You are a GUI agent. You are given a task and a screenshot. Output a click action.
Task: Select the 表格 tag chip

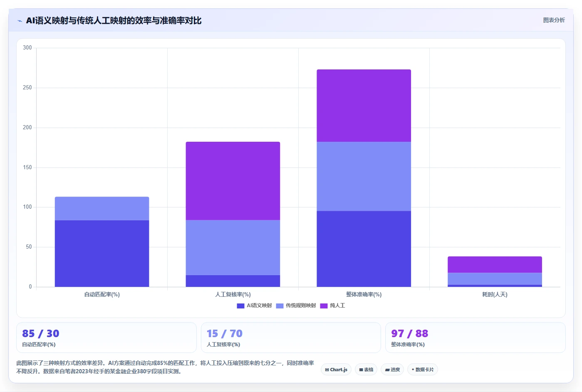(x=366, y=370)
